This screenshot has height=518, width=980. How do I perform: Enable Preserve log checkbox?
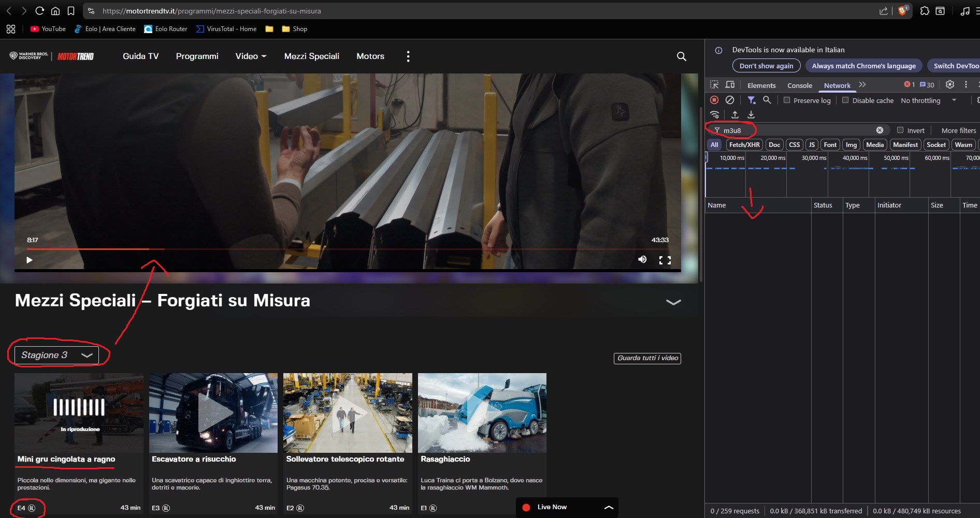click(x=787, y=100)
